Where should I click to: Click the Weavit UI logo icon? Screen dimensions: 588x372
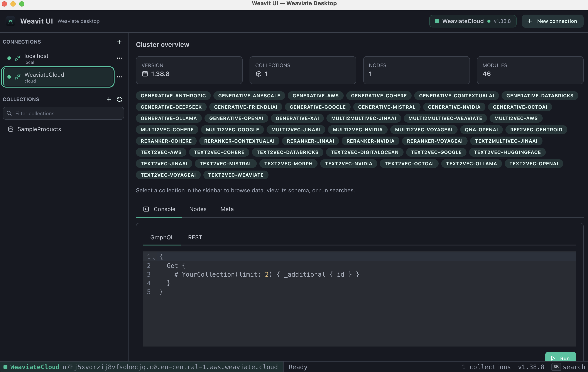[x=10, y=21]
